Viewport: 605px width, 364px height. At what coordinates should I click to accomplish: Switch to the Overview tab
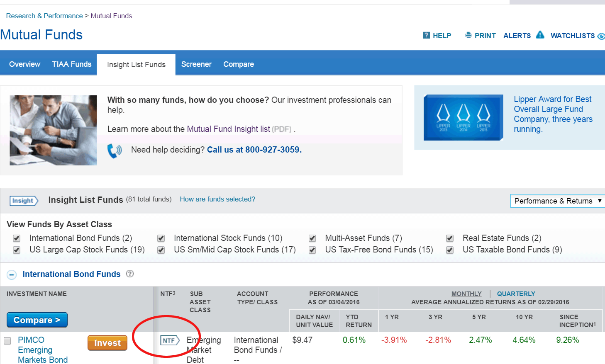click(x=24, y=64)
